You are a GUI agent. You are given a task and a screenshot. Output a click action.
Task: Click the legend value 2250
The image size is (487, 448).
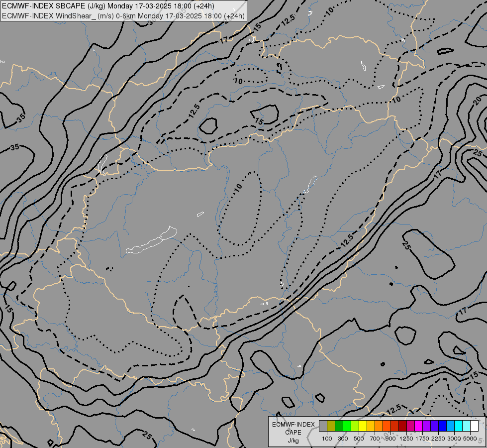pos(438,439)
